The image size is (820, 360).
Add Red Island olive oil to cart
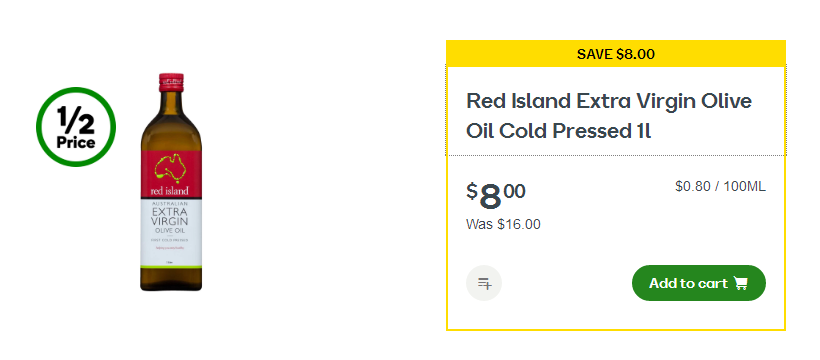click(x=699, y=283)
